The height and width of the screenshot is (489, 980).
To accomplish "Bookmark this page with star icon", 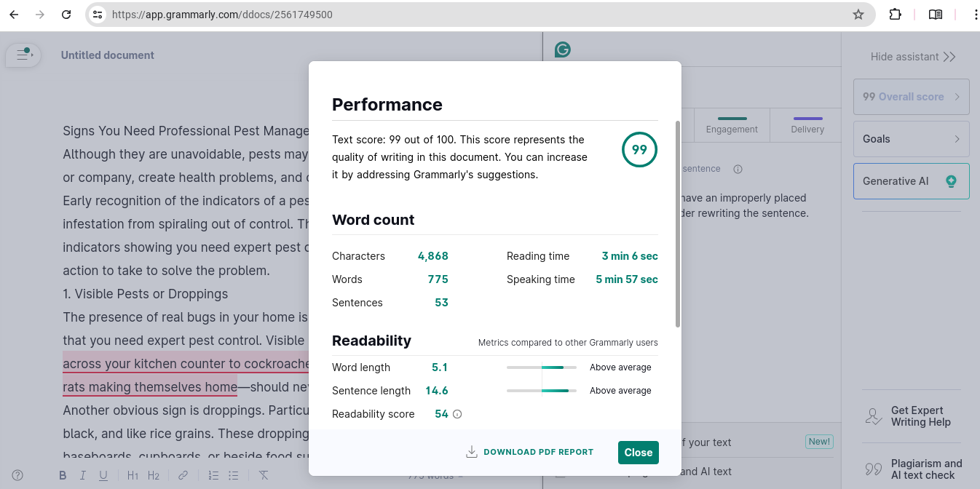I will 858,15.
